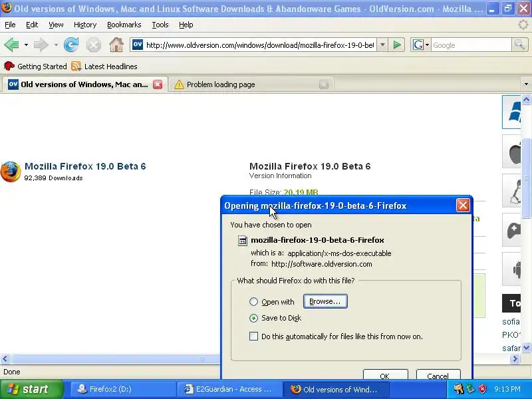This screenshot has width=532, height=399.
Task: Open the list all tabs dropdown
Action: (526, 84)
